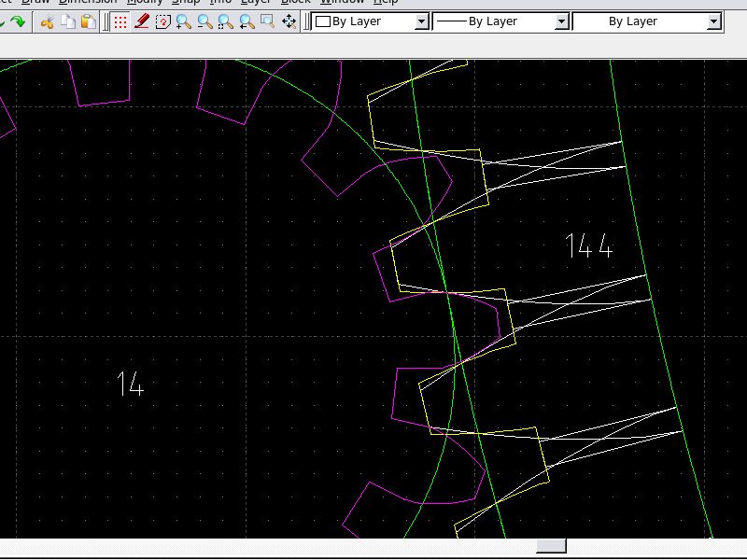This screenshot has width=747, height=560.
Task: Open the Block menu
Action: pos(295,2)
